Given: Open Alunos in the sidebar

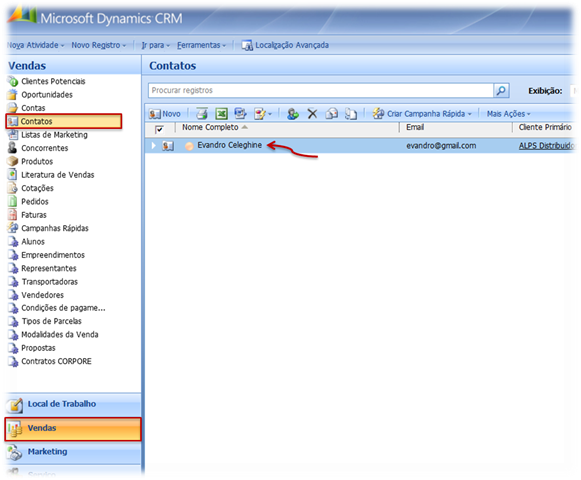Looking at the screenshot, I should click(33, 241).
